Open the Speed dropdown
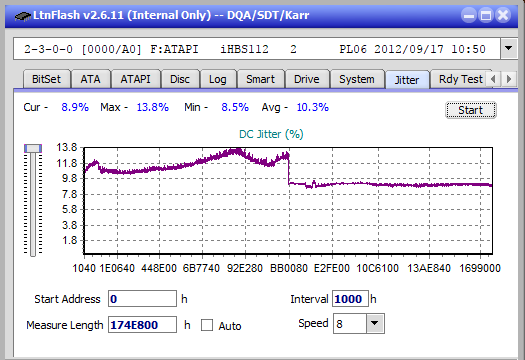The image size is (525, 360). [375, 324]
